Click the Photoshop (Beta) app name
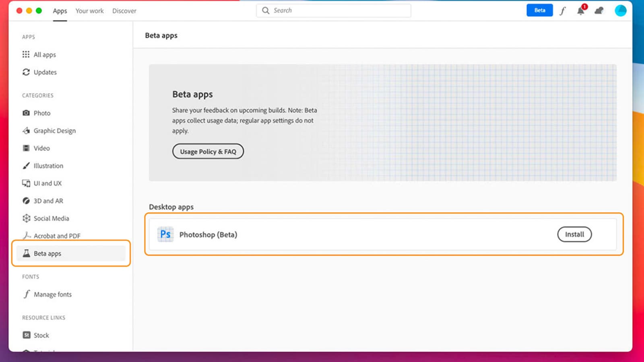The width and height of the screenshot is (644, 362). click(208, 235)
